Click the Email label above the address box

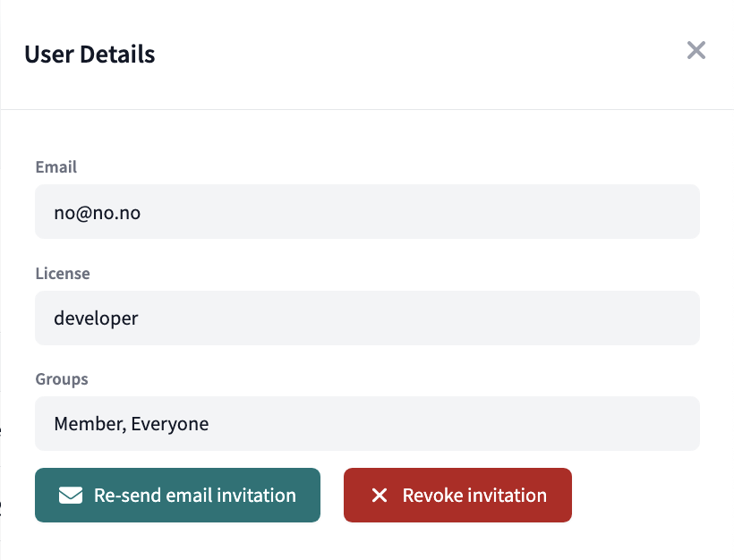coord(55,167)
